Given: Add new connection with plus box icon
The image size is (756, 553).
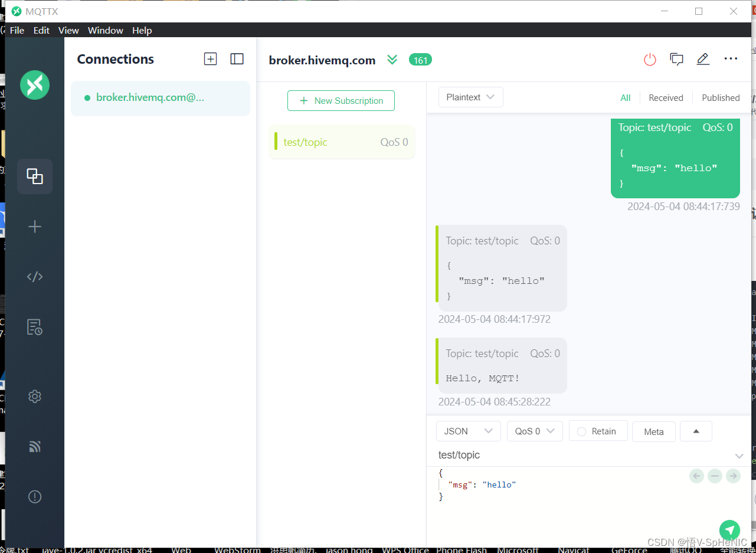Looking at the screenshot, I should [x=210, y=59].
